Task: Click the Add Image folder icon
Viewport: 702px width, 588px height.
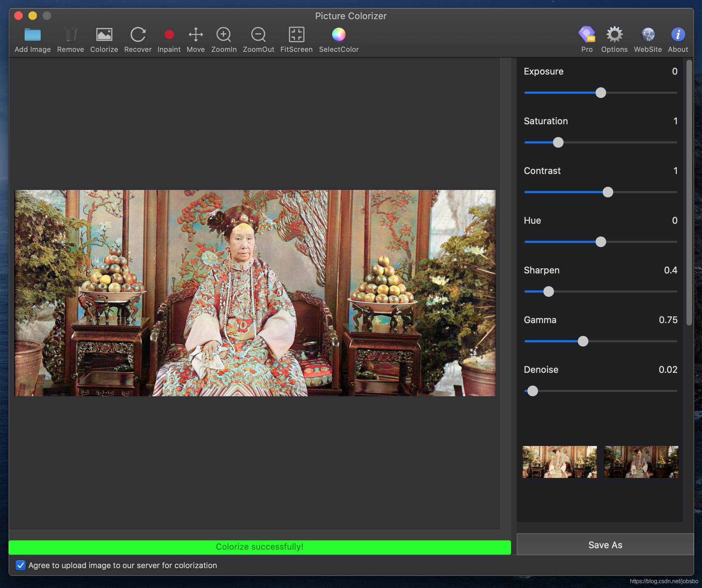Action: pos(32,35)
